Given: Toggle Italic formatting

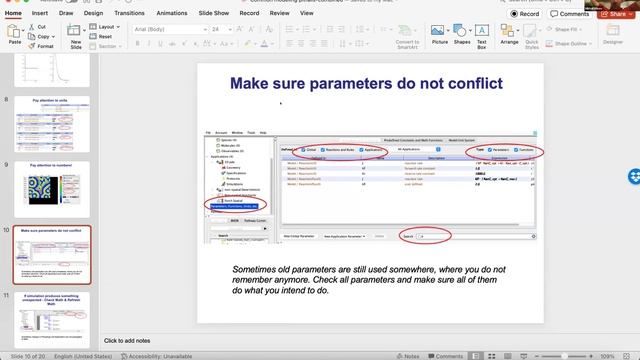Looking at the screenshot, I should pos(149,43).
